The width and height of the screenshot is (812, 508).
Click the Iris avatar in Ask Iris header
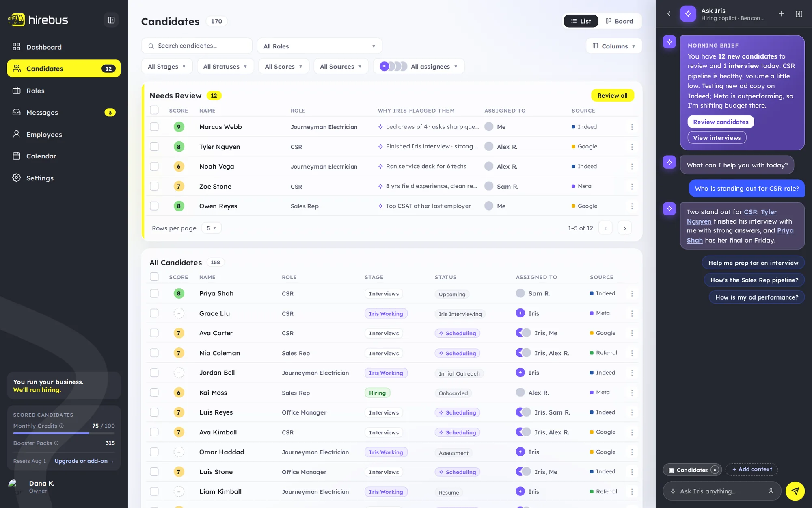tap(688, 14)
